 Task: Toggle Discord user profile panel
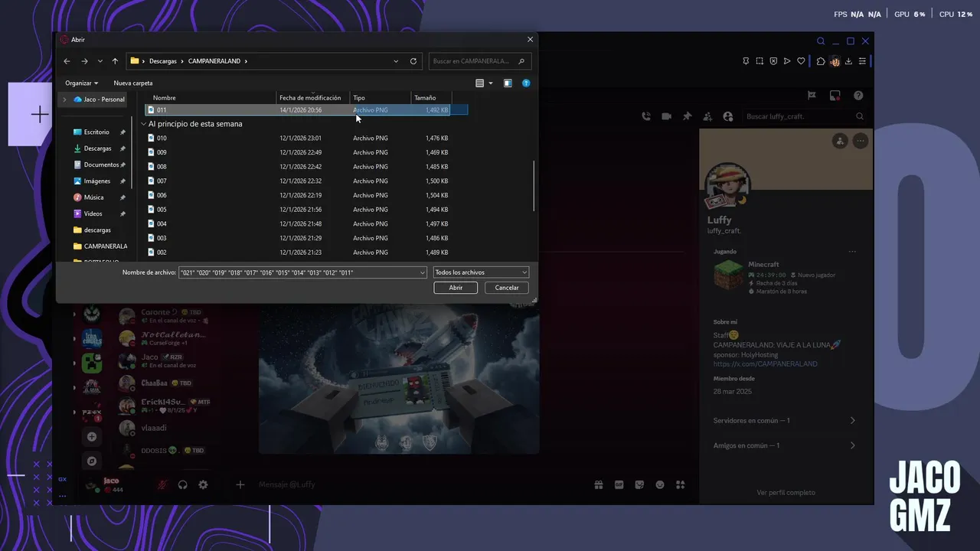point(727,116)
